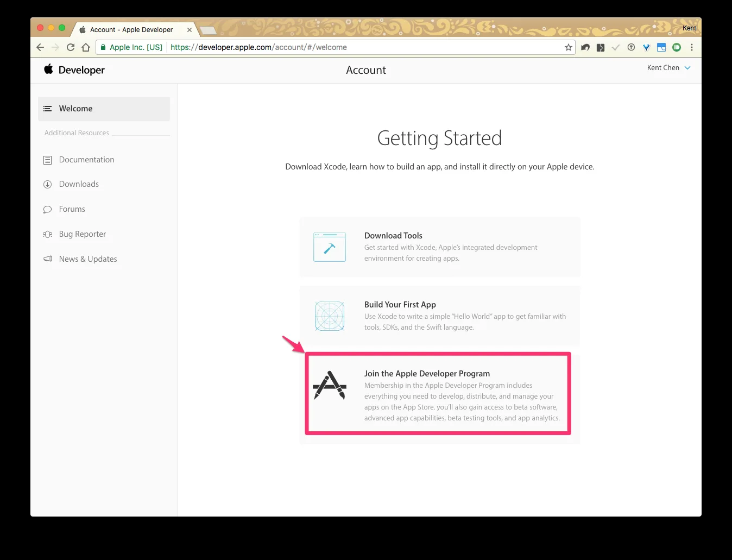The height and width of the screenshot is (560, 732).
Task: Click the Kent profile button in title bar
Action: (689, 28)
